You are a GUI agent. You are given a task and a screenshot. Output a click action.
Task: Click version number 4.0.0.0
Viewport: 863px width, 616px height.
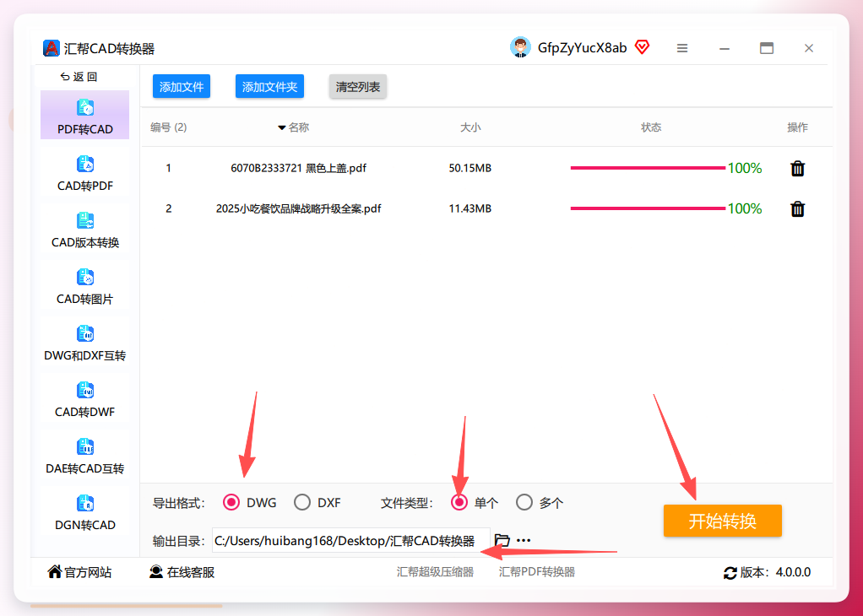[x=793, y=572]
